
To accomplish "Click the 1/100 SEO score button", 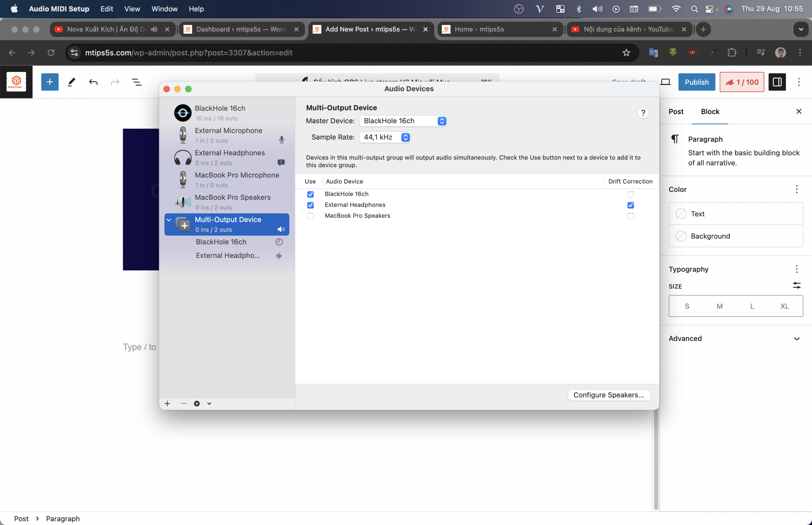I will (x=742, y=82).
